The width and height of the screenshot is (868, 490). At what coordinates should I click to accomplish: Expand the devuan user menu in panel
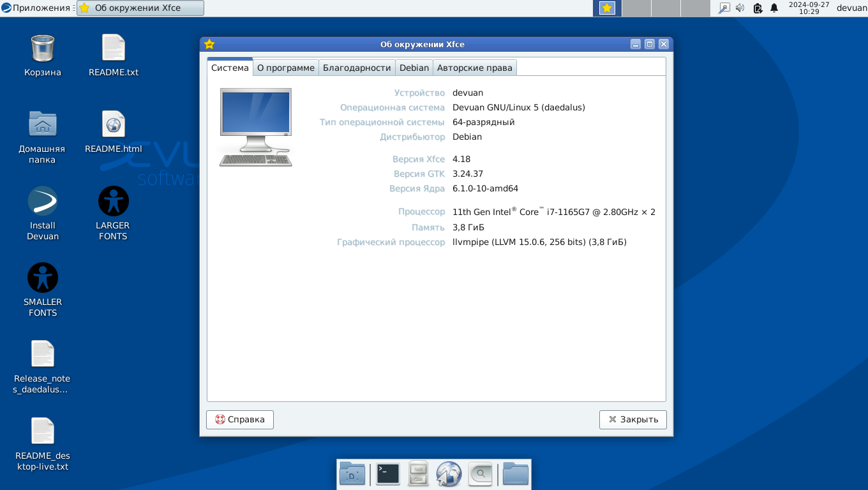tap(851, 8)
